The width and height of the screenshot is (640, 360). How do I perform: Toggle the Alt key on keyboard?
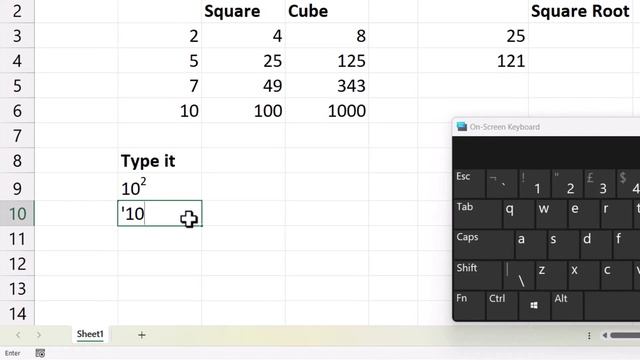pos(567,305)
